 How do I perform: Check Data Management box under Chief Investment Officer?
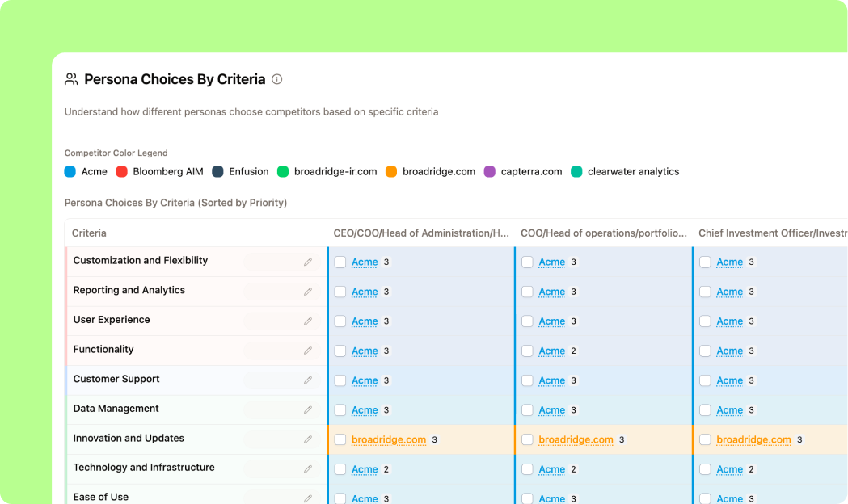point(705,410)
